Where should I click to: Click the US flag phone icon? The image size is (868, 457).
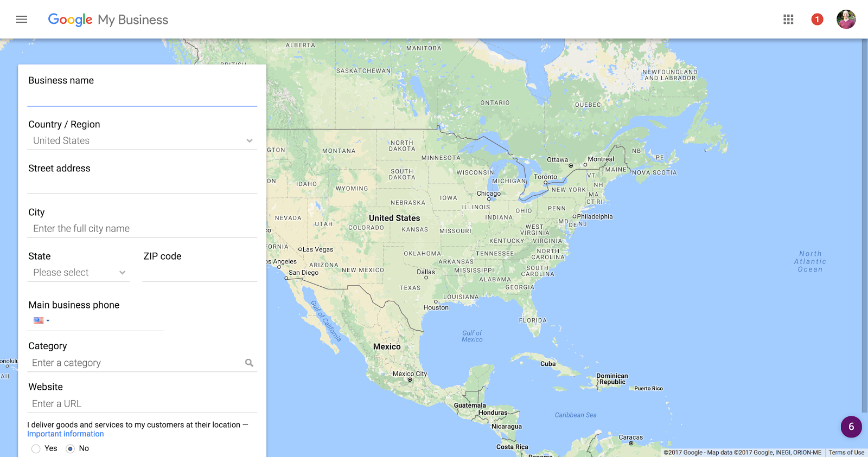(x=39, y=320)
